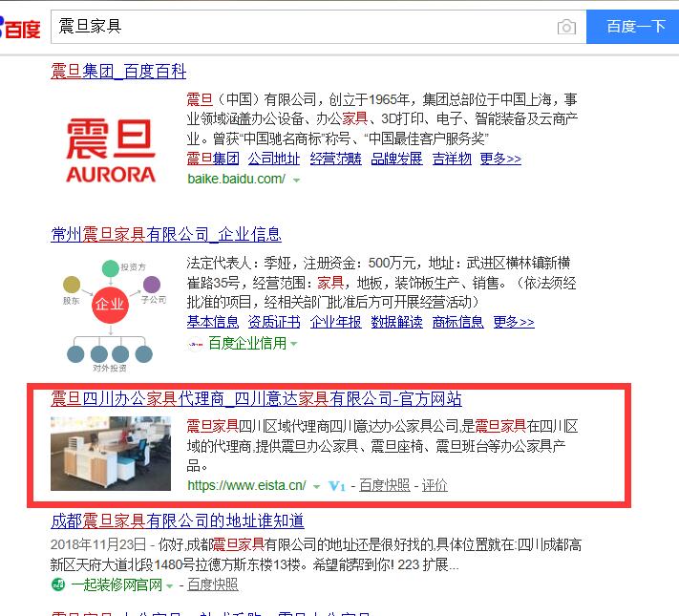679x616 pixels.
Task: Expand the arrow next to baike.baidu.com
Action: pyautogui.click(x=297, y=181)
